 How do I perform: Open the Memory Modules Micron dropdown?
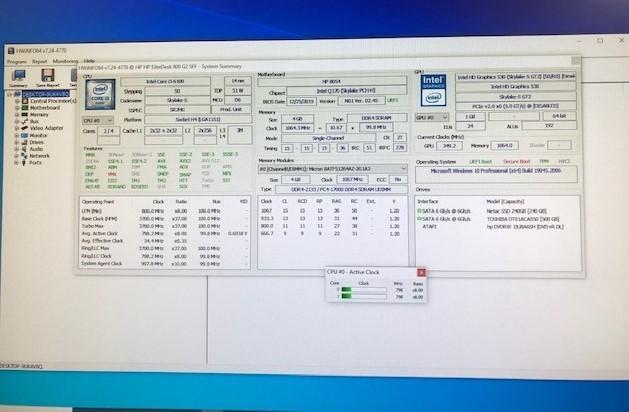[x=333, y=169]
